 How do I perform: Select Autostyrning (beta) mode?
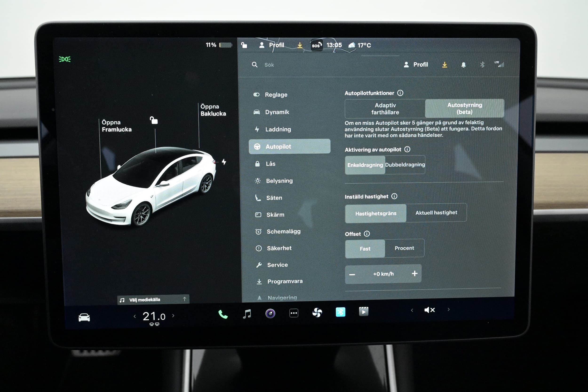465,108
